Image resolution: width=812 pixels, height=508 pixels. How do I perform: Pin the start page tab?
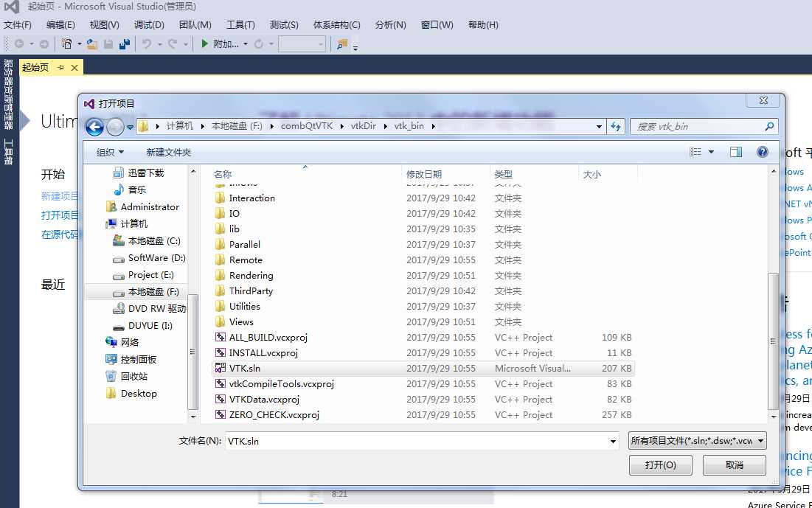tap(60, 67)
